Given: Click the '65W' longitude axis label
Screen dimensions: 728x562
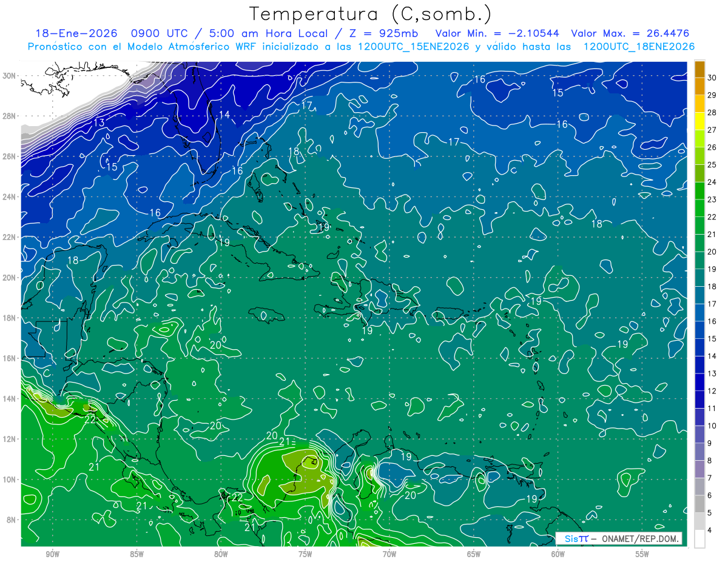Looking at the screenshot, I should point(474,554).
